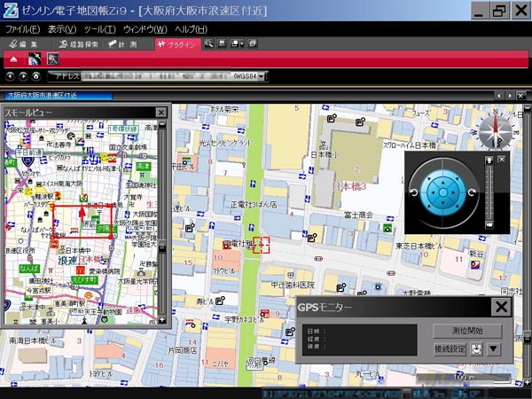Pan the map right with the control pad

pyautogui.click(x=454, y=192)
